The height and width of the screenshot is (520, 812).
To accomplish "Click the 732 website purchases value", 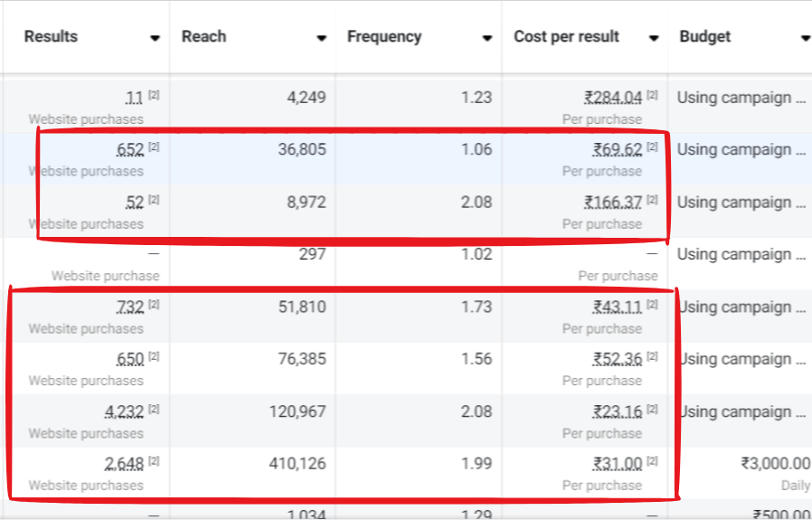I will 130,307.
